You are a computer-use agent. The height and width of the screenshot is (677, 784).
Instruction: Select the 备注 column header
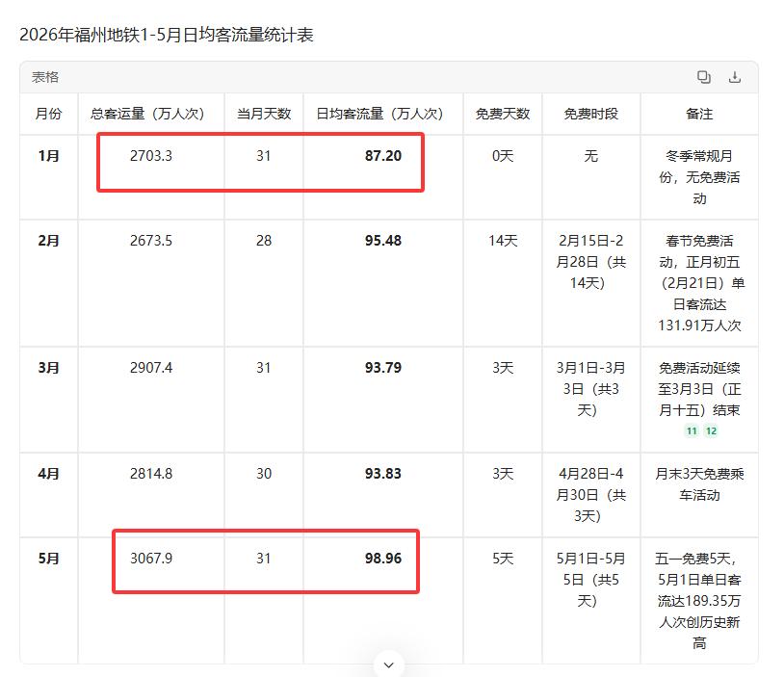pos(699,114)
